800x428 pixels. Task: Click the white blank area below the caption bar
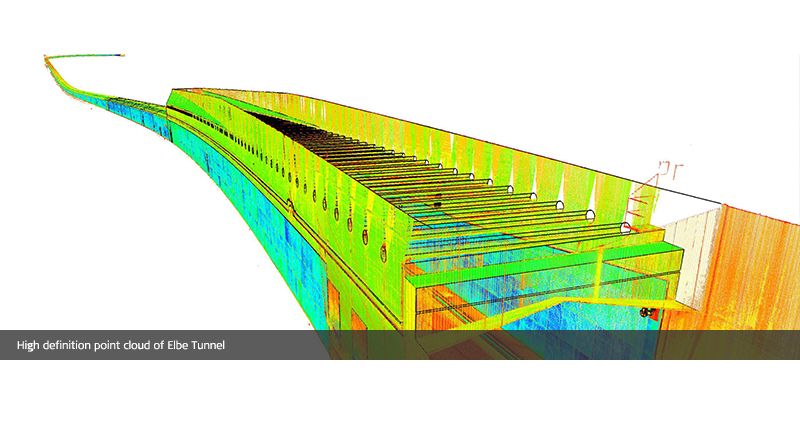[x=400, y=395]
